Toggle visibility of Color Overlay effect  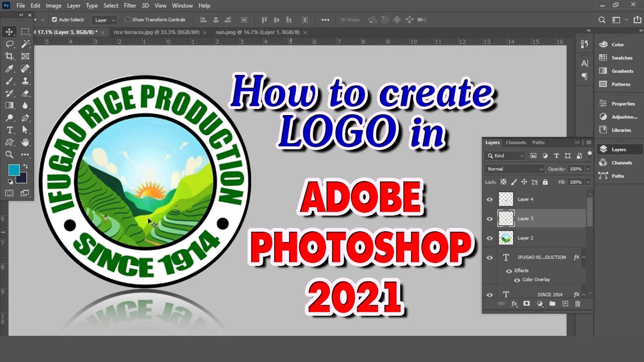[x=517, y=280]
